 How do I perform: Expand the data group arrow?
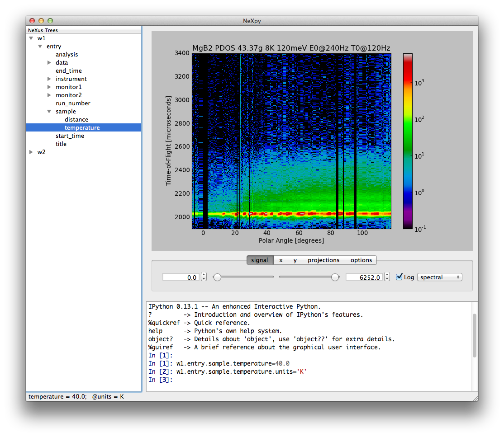[49, 63]
